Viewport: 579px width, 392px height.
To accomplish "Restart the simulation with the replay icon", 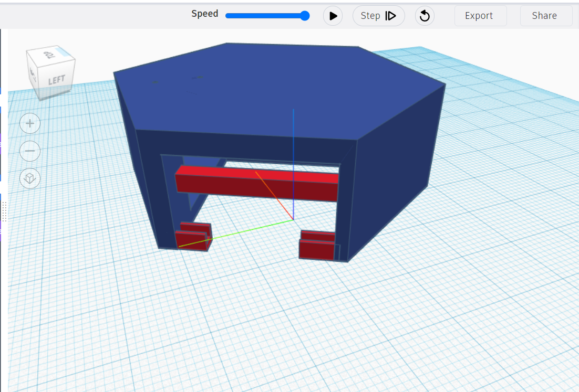I will pyautogui.click(x=424, y=16).
